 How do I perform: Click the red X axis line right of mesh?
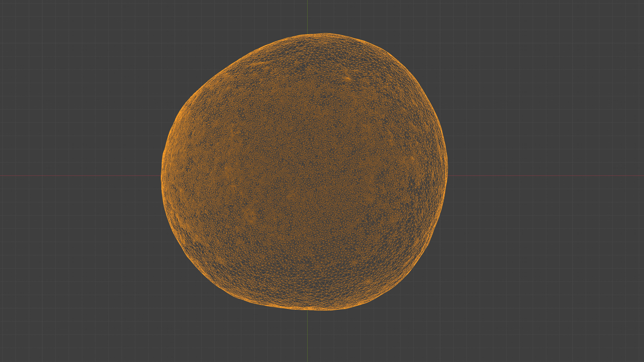pos(545,175)
